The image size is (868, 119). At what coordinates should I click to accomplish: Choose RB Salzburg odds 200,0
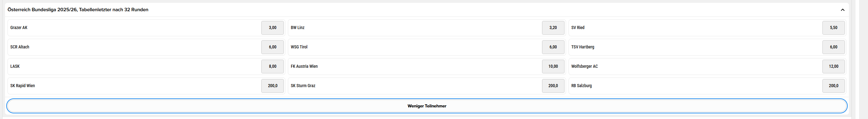point(833,86)
